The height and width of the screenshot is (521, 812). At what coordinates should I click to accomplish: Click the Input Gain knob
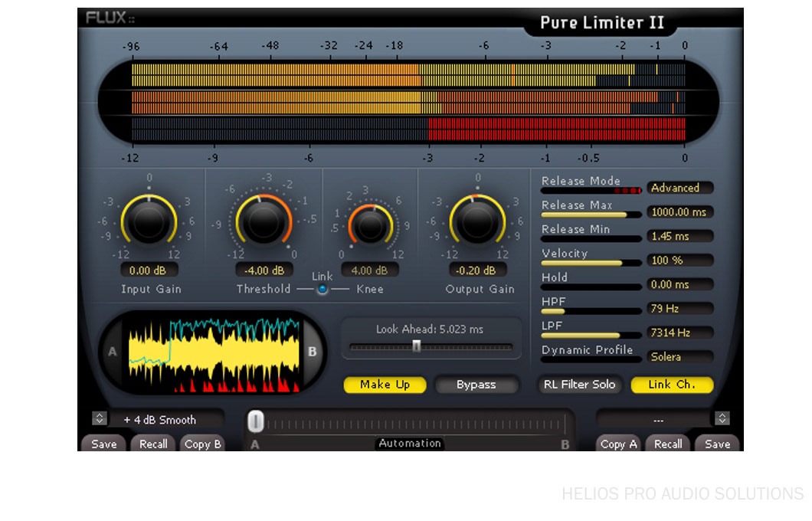(149, 222)
